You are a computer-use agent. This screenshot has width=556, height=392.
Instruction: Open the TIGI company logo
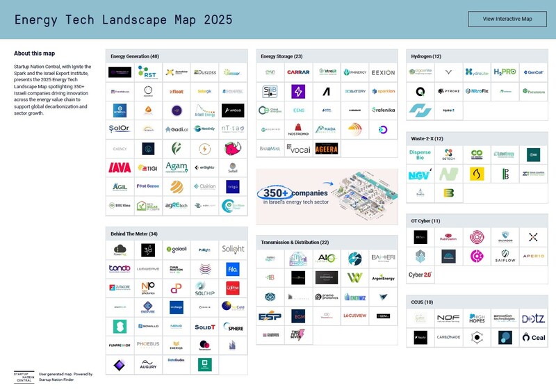[x=148, y=168]
